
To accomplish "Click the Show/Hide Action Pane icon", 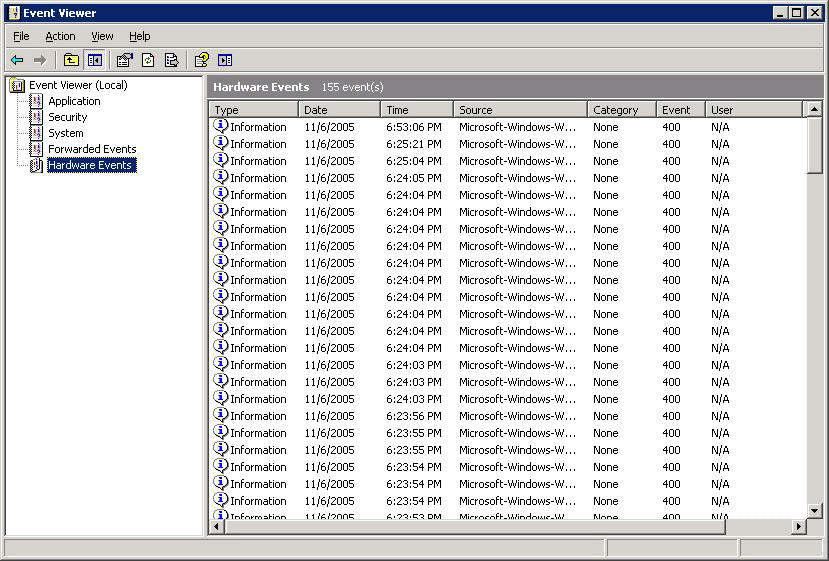I will pyautogui.click(x=225, y=60).
